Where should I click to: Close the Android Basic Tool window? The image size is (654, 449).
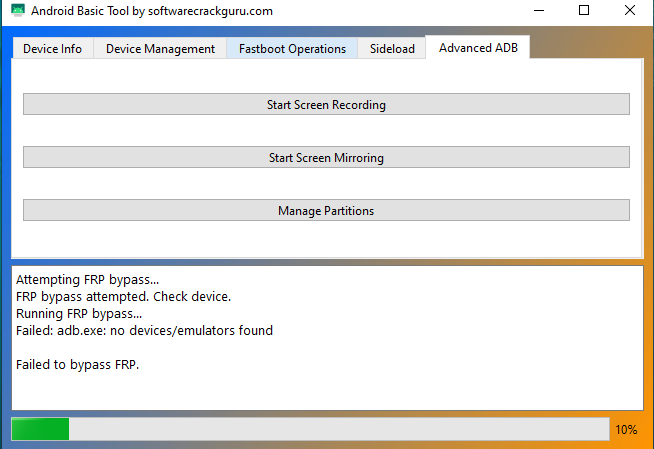pyautogui.click(x=630, y=10)
